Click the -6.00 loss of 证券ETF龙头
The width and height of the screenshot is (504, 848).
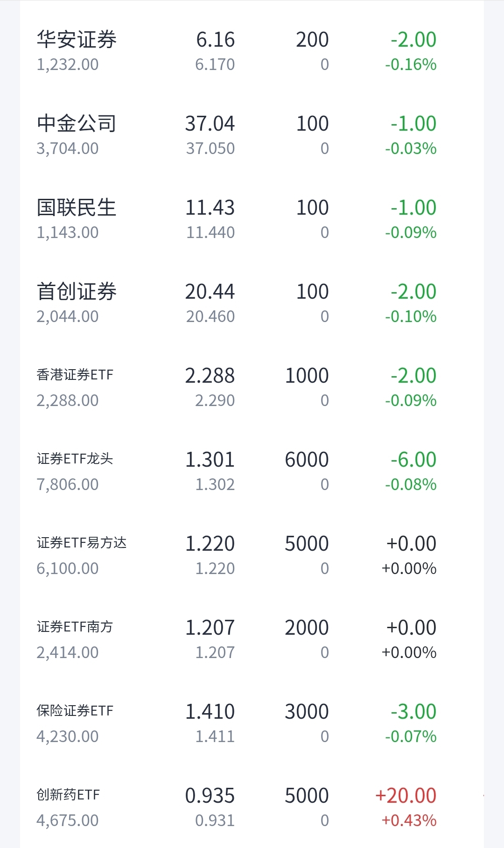(413, 460)
